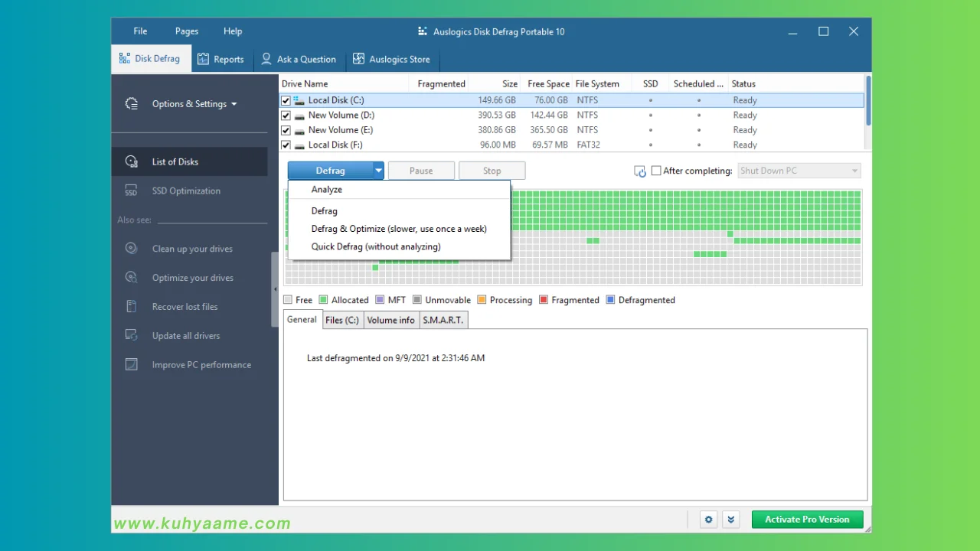This screenshot has width=980, height=551.
Task: Click the SSD Optimization icon
Action: click(x=132, y=191)
